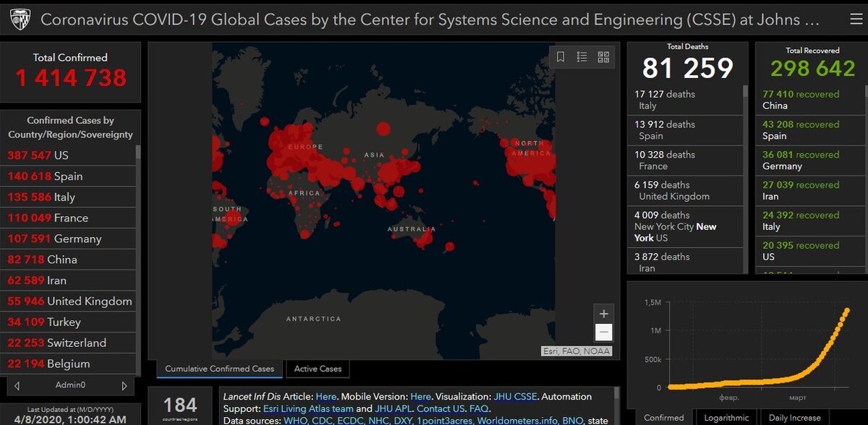Zoom out on the map with minus button
Screen dimensions: 868x425
pyautogui.click(x=603, y=332)
